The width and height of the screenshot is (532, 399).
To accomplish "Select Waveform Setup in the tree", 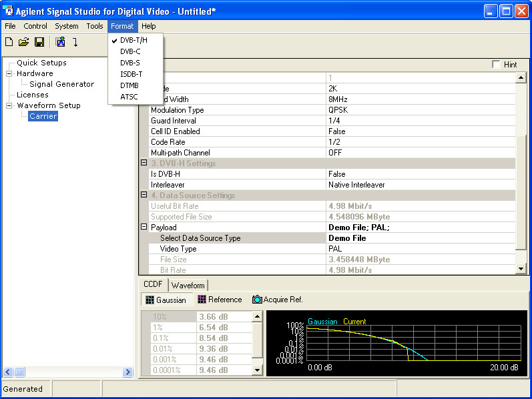I will (49, 105).
